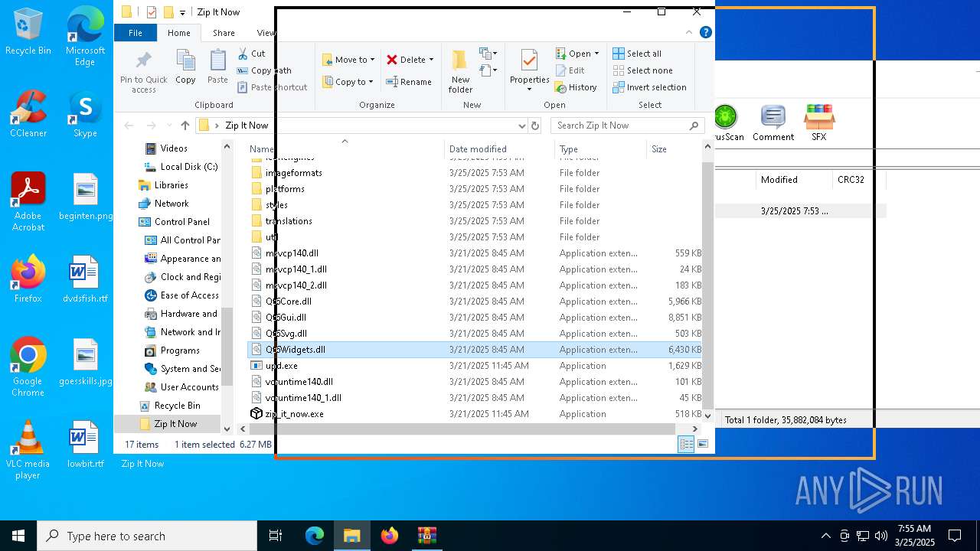Open Explorer help question mark icon
This screenshot has height=551, width=980.
coord(706,32)
